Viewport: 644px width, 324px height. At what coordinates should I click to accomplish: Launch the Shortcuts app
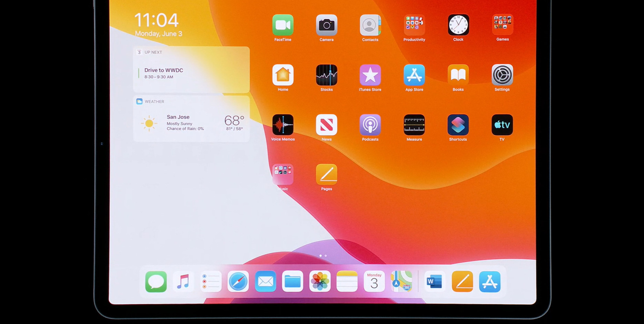[x=458, y=125]
